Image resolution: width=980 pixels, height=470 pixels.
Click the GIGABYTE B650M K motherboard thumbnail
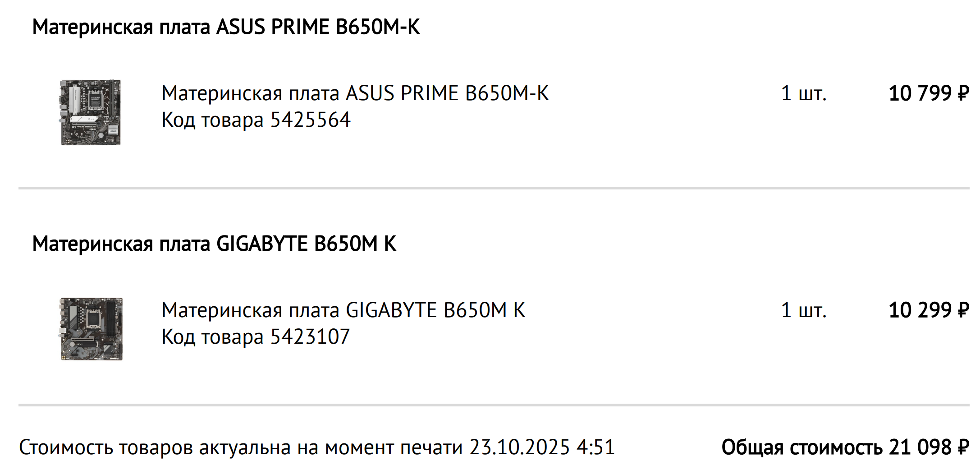tap(91, 329)
